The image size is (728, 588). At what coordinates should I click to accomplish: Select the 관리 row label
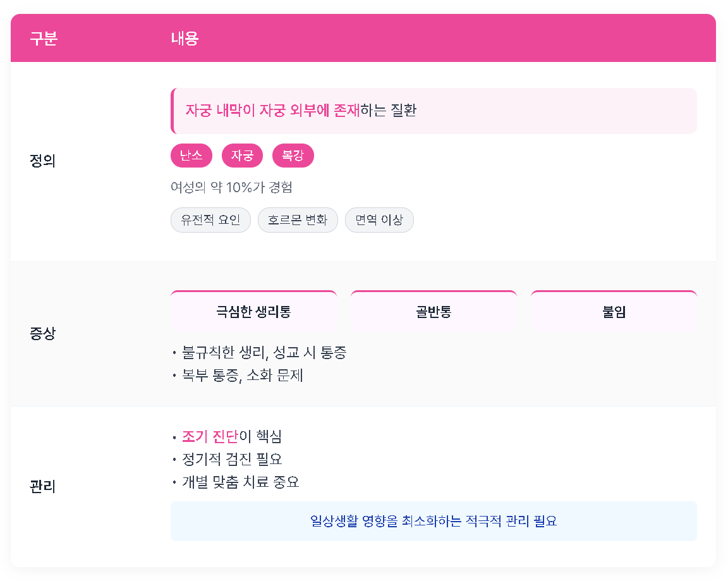tap(43, 487)
